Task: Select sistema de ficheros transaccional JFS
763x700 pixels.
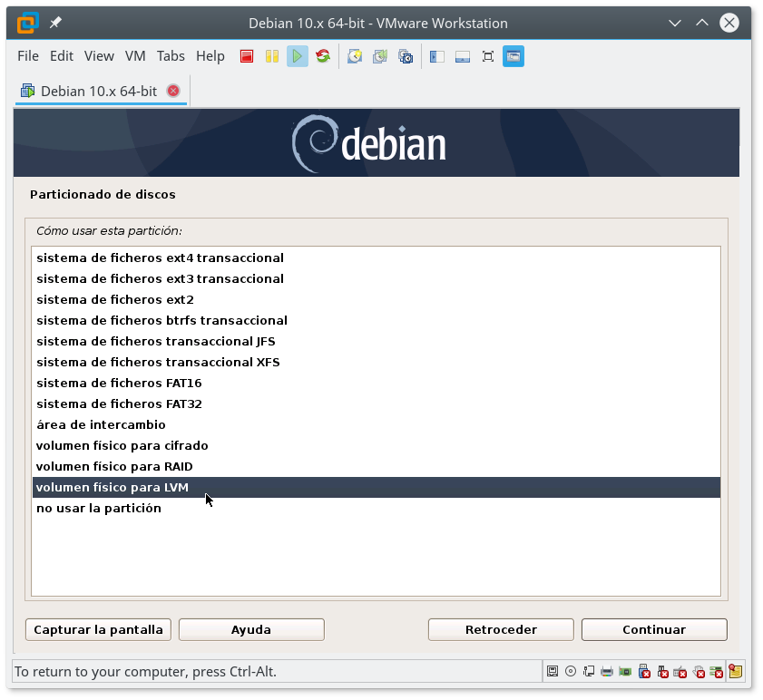Action: pos(377,342)
